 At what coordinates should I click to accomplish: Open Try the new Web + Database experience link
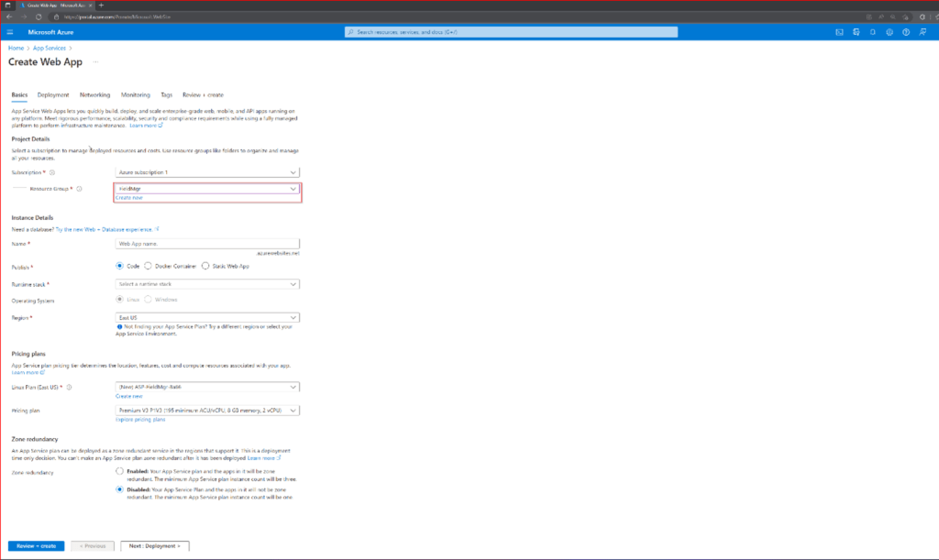(x=105, y=229)
